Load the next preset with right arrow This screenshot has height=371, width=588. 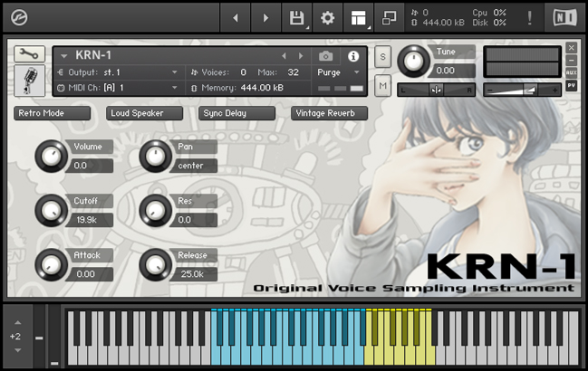click(265, 17)
